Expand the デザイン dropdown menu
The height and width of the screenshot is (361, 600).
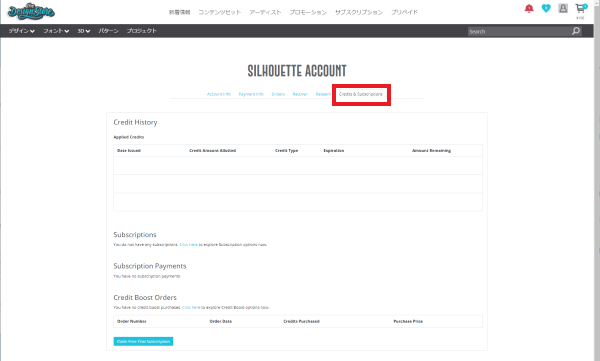coord(21,31)
